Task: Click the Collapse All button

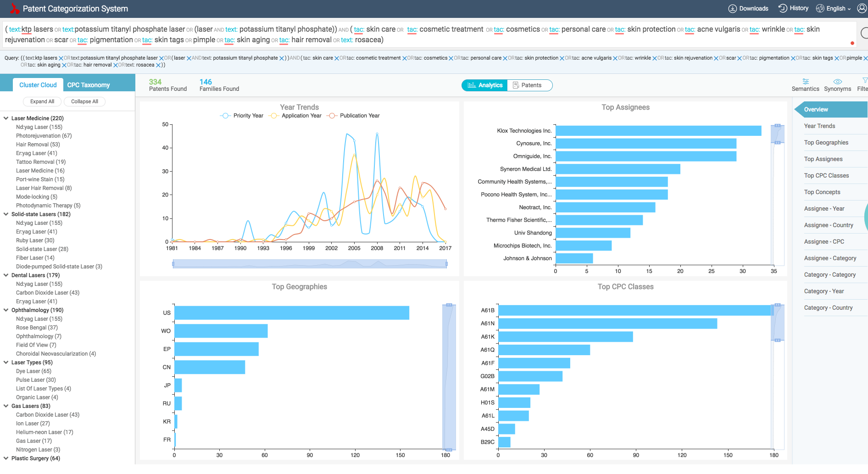Action: coord(84,101)
